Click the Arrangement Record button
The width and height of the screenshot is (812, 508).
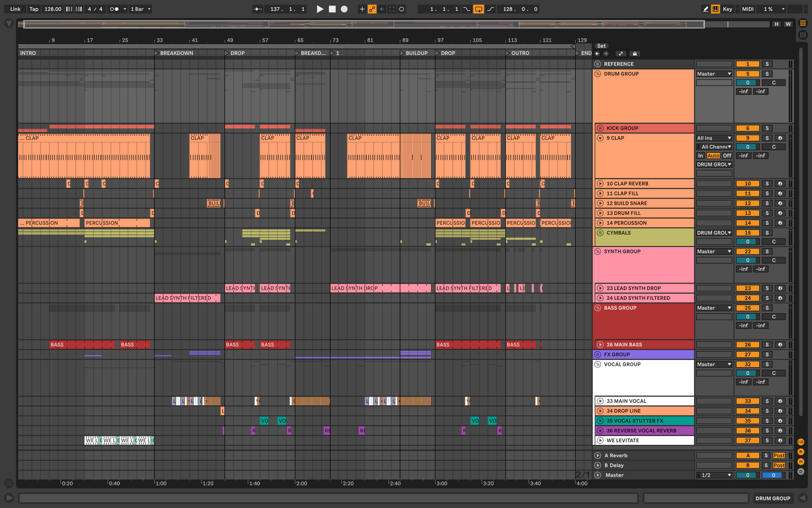[x=344, y=9]
